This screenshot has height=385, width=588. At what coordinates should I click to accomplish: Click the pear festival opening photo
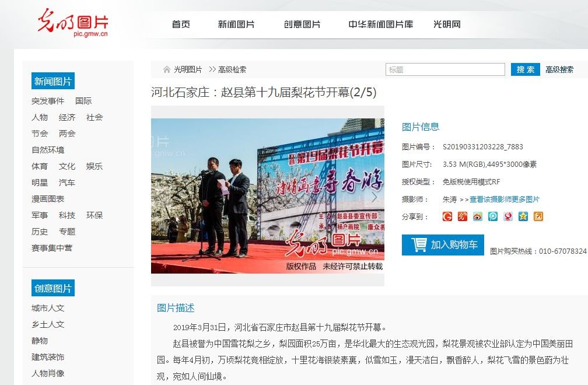pos(267,195)
